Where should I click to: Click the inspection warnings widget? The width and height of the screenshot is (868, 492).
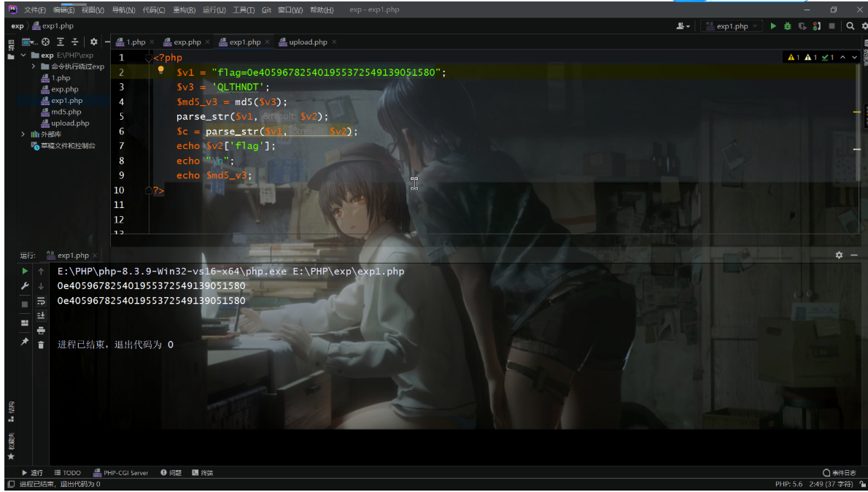(x=811, y=57)
